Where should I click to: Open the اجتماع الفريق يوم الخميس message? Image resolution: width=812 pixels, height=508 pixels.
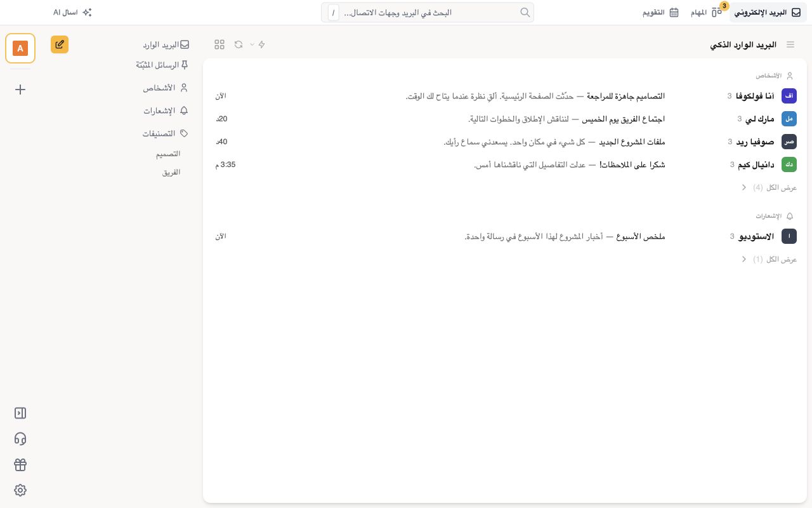505,119
